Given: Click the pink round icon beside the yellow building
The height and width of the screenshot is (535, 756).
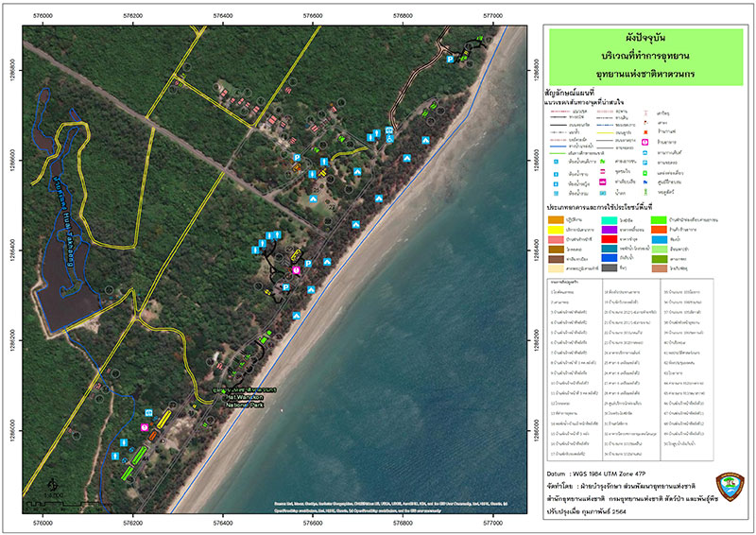Looking at the screenshot, I should pyautogui.click(x=296, y=270).
